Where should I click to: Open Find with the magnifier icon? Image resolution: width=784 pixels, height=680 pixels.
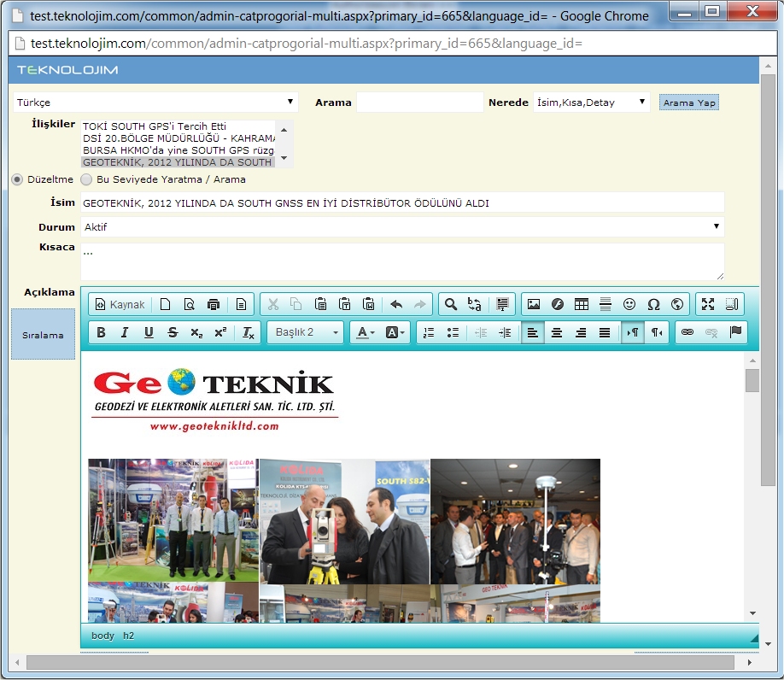pos(450,304)
